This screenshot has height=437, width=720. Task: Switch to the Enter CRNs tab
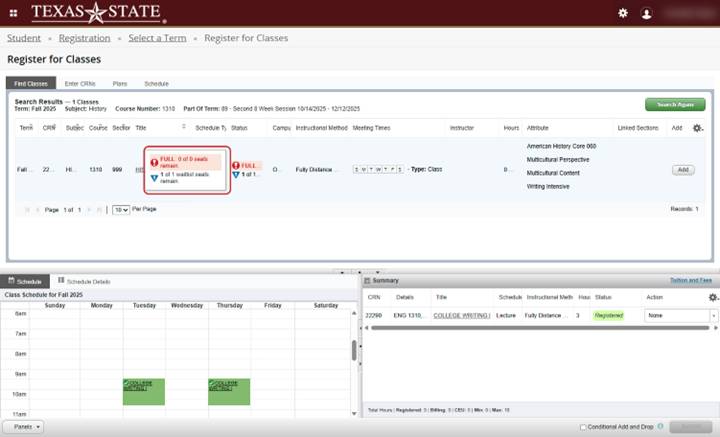point(80,83)
